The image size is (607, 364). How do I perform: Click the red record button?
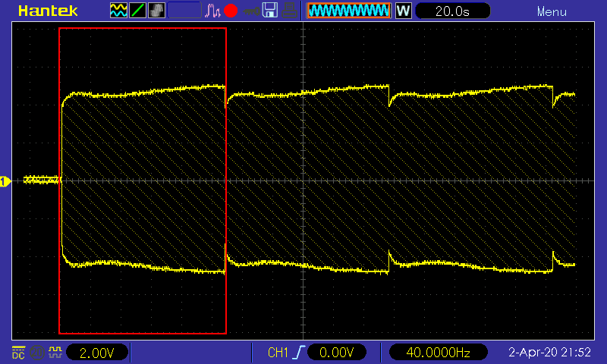click(231, 11)
